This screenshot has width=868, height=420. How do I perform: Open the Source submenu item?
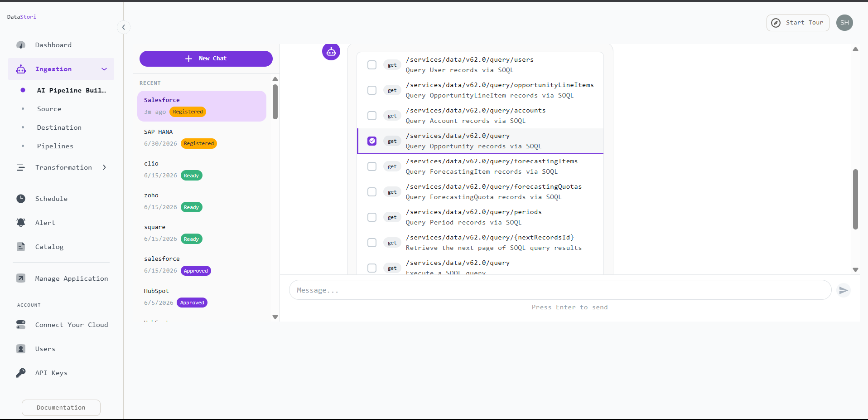pos(49,109)
